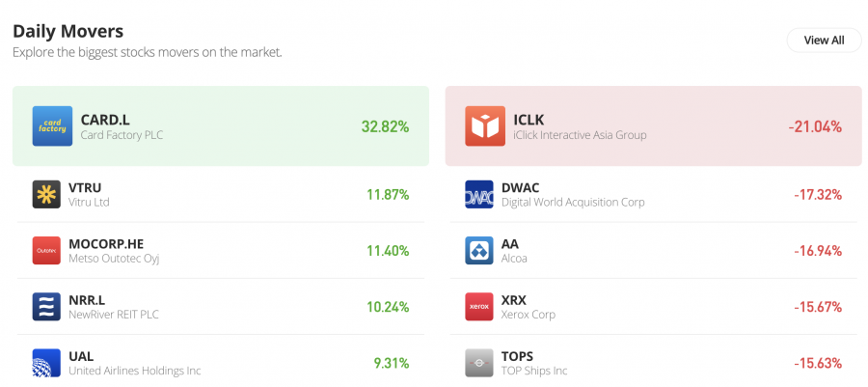The image size is (868, 387).
Task: Select United Airlines Holdings Inc name
Action: pyautogui.click(x=134, y=371)
